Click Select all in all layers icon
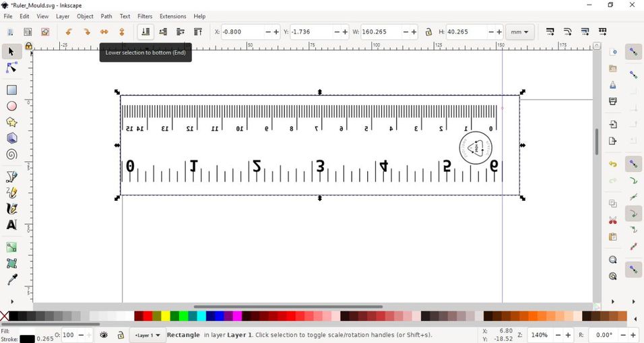 [28, 32]
